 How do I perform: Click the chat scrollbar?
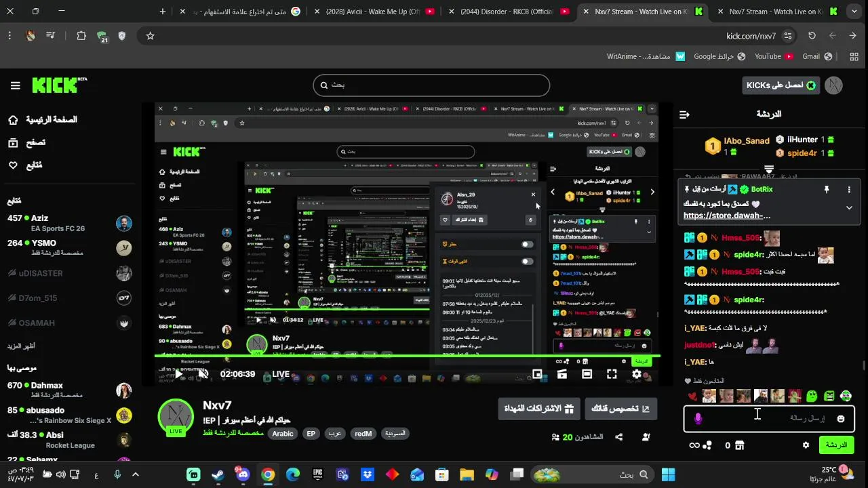coord(863,366)
